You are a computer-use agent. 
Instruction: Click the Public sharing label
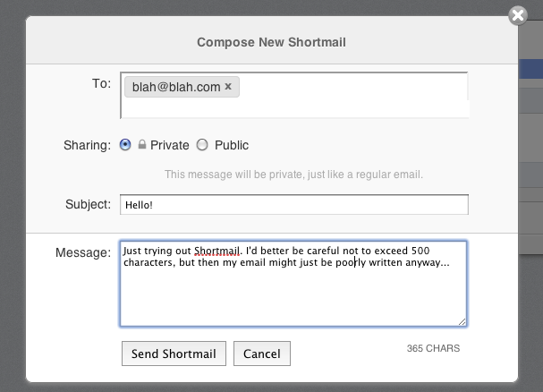[x=232, y=145]
